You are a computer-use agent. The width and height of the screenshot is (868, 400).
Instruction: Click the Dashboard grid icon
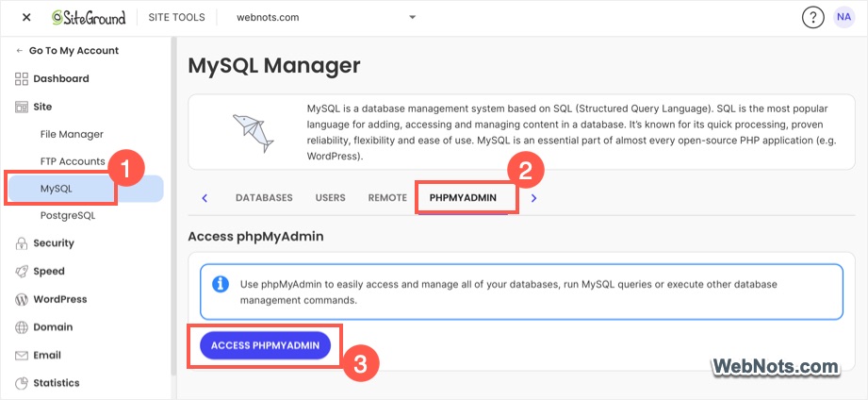pos(21,78)
